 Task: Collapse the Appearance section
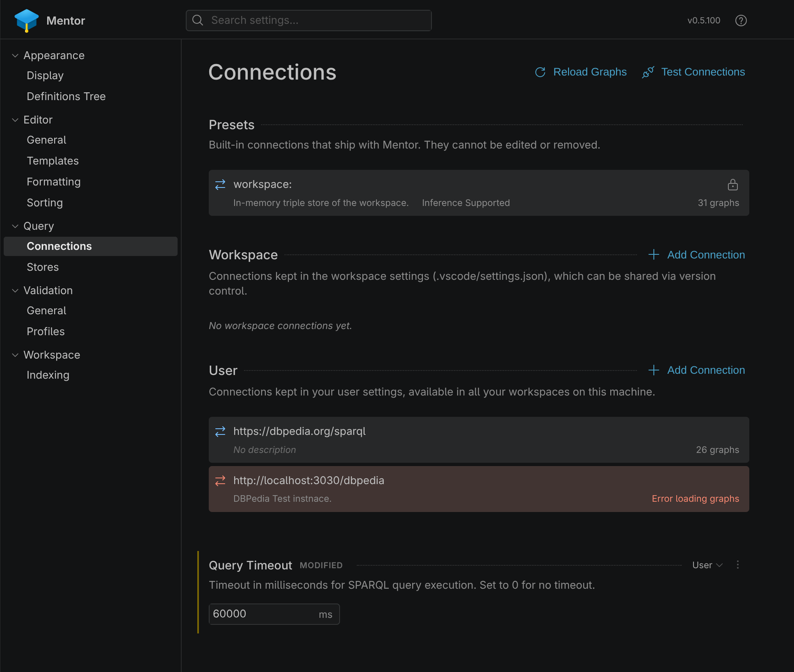pyautogui.click(x=15, y=55)
